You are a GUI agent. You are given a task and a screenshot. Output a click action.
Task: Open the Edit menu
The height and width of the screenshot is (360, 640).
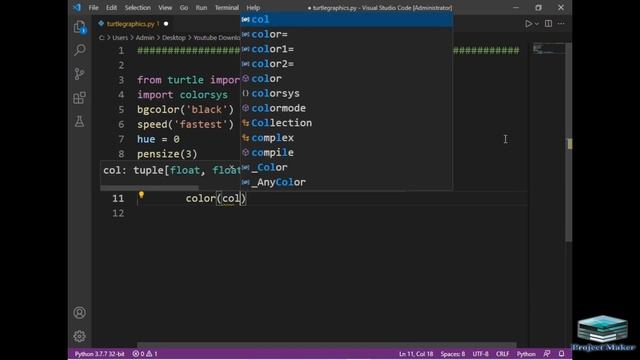tap(111, 7)
